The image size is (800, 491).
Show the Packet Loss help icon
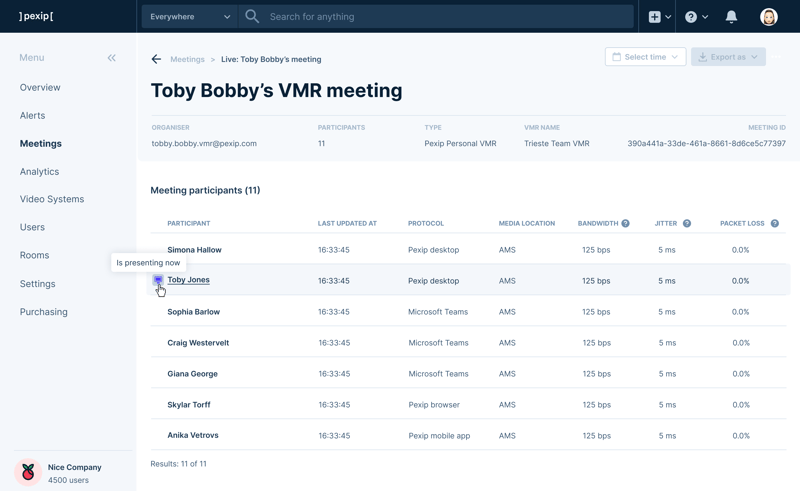(774, 223)
